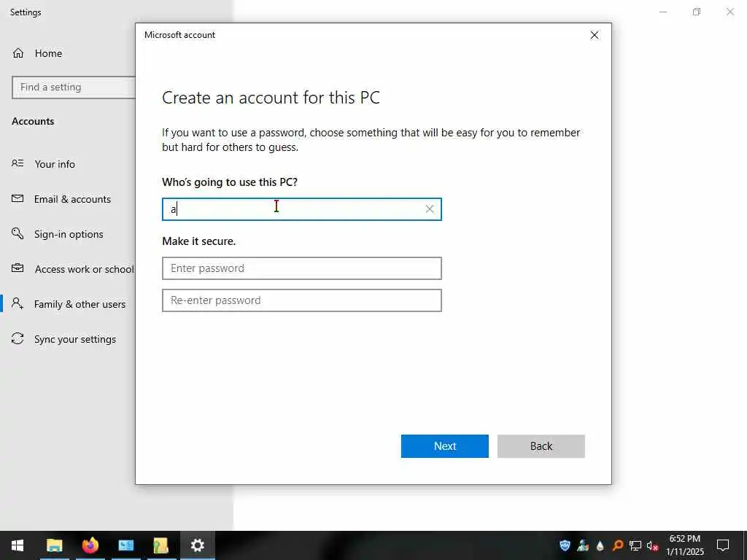Open Access work or school page

pyautogui.click(x=84, y=270)
